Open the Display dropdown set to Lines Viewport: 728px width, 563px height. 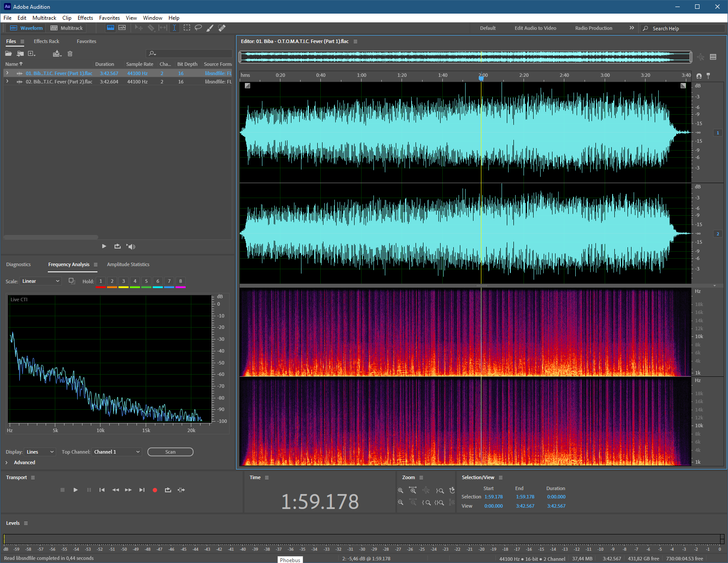(40, 452)
